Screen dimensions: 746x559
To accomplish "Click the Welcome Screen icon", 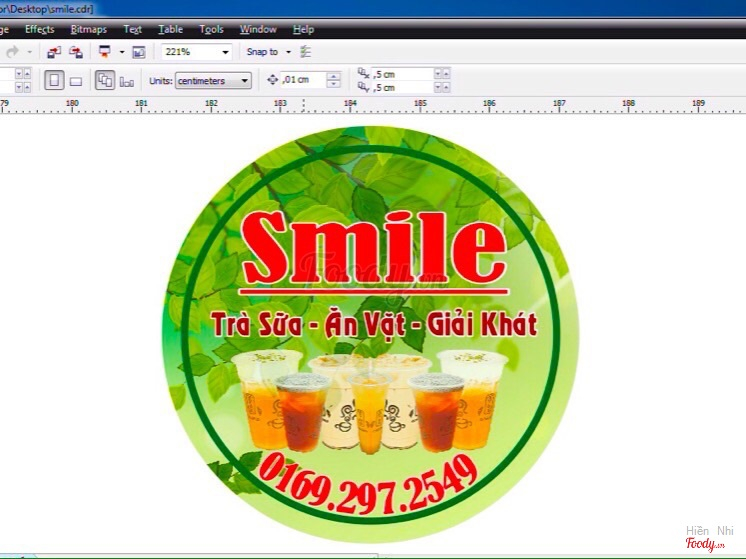I will point(138,52).
